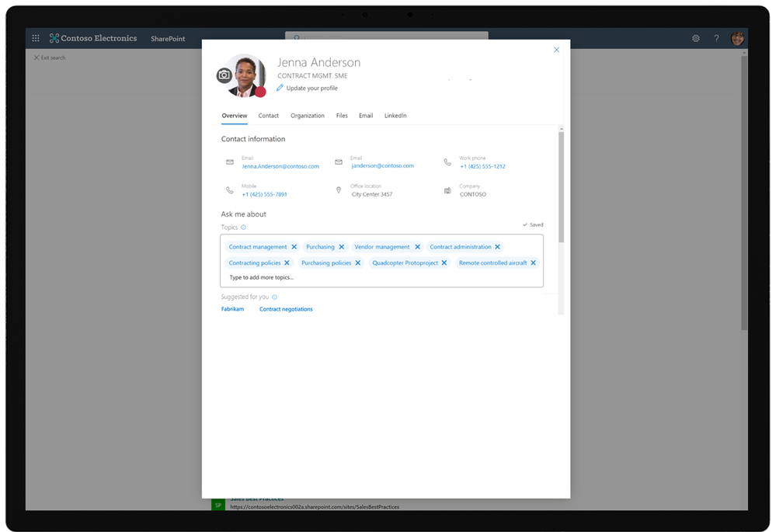Click the Topics info icon
Screen dimensions: 776x532
(x=243, y=228)
